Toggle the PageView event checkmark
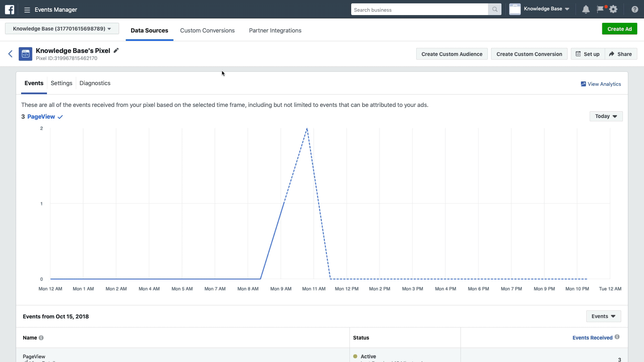644x362 pixels. [x=60, y=117]
